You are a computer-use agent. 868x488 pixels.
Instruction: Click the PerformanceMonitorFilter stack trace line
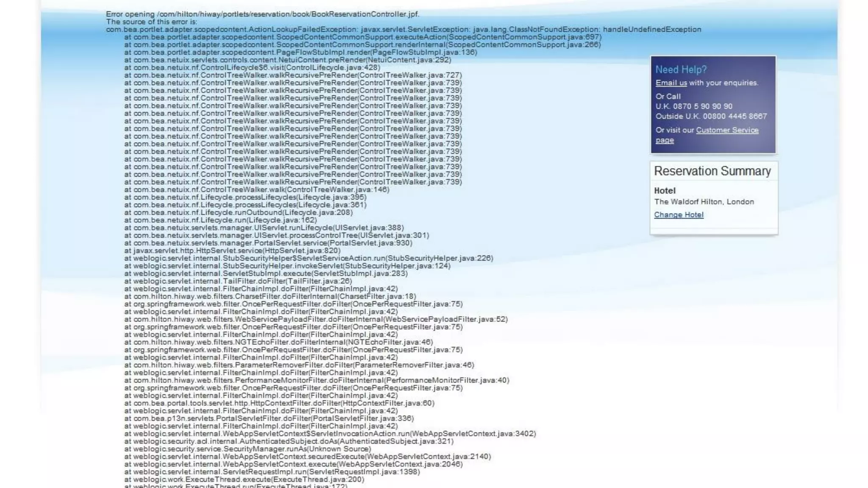coord(317,380)
